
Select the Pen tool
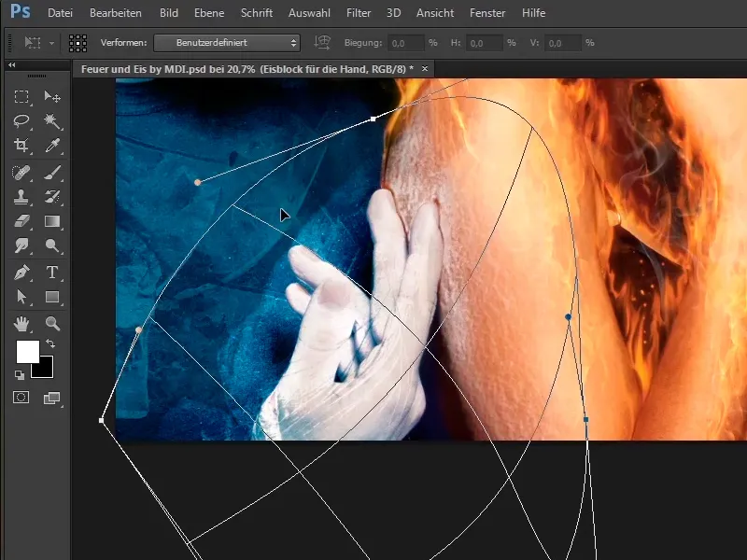(x=21, y=273)
